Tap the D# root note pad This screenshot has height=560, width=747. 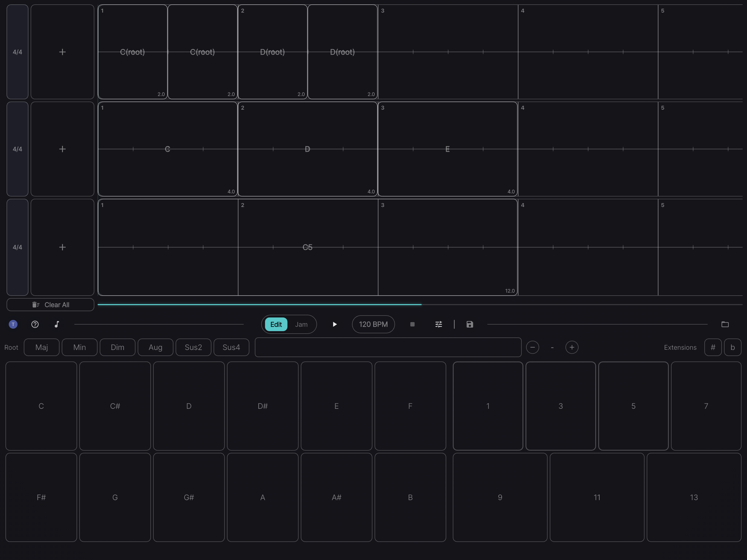point(263,406)
